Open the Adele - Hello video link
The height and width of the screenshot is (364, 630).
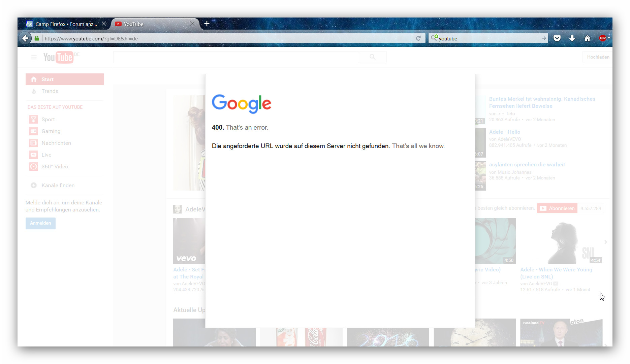pyautogui.click(x=505, y=132)
